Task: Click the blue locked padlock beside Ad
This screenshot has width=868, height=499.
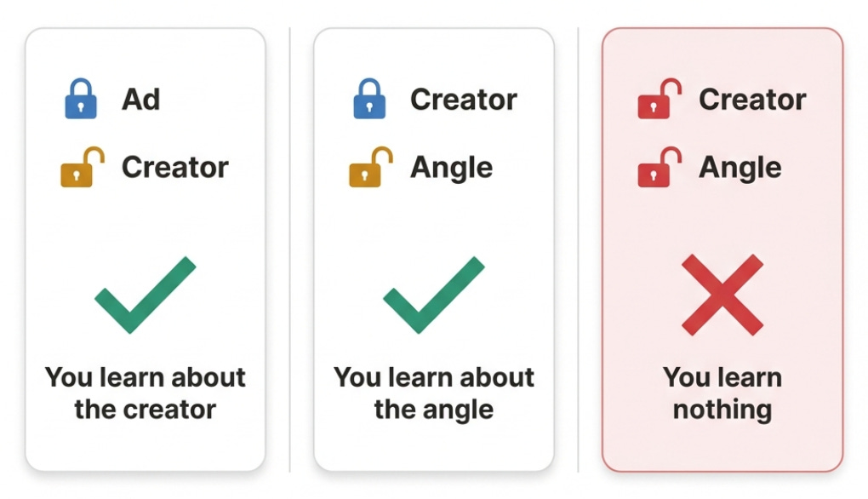Action: [81, 99]
